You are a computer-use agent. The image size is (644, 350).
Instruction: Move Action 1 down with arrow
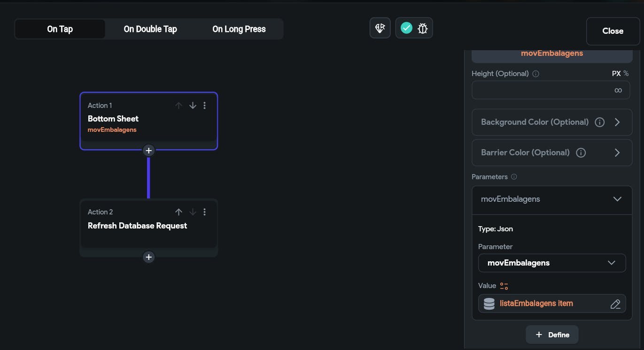[x=193, y=106]
